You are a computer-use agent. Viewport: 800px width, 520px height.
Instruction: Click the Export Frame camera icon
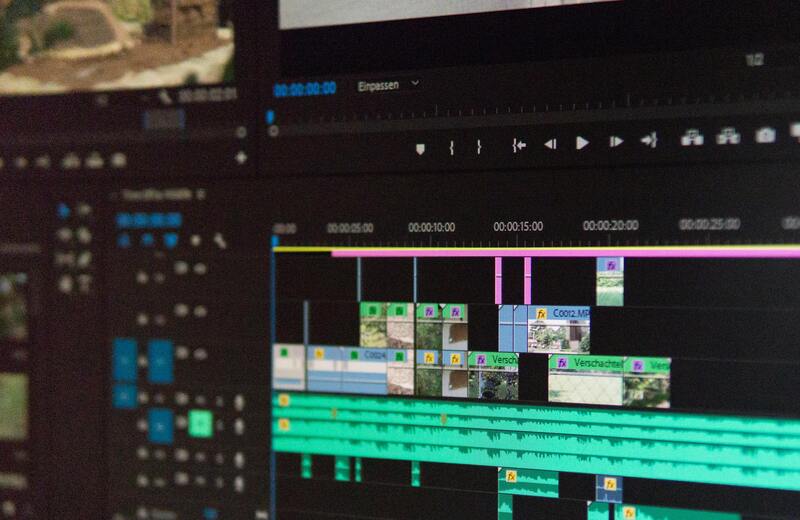pyautogui.click(x=765, y=135)
